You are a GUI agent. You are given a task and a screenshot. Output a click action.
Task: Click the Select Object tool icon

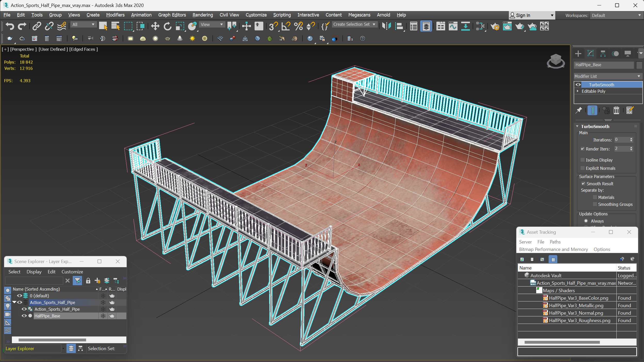103,27
